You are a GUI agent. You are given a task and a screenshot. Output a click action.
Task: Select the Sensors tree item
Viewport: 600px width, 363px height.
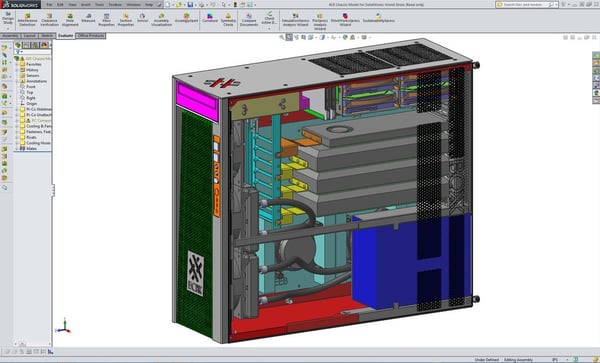click(x=33, y=76)
